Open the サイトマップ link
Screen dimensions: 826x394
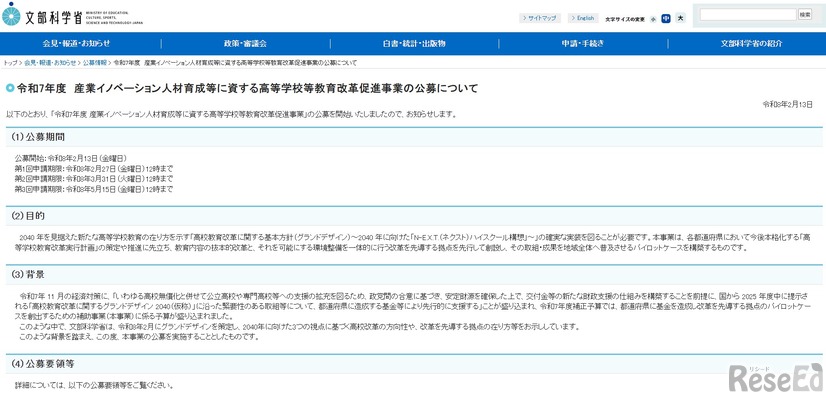click(x=539, y=18)
